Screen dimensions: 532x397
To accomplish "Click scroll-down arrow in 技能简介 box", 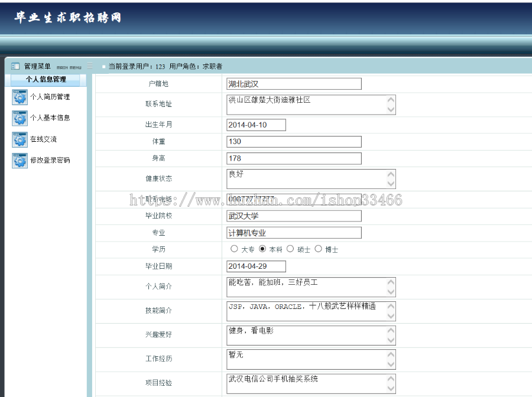I will (x=391, y=315).
